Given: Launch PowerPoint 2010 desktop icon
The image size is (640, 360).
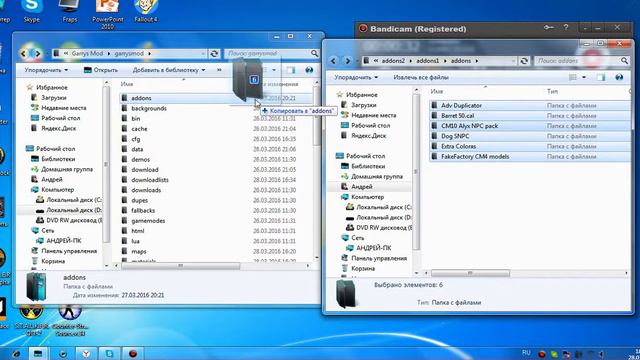Looking at the screenshot, I should (108, 14).
